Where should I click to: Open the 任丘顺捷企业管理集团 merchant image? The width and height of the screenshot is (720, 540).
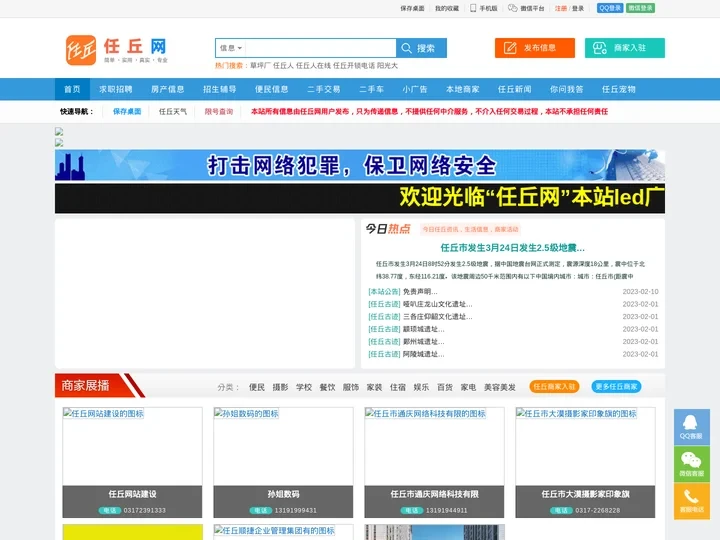[283, 532]
